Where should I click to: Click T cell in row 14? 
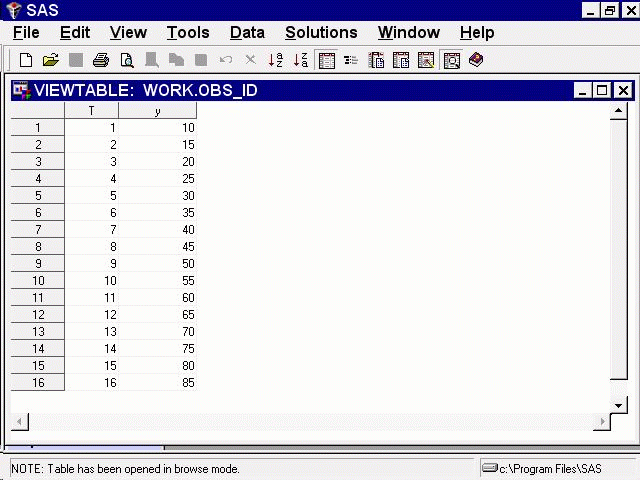point(91,349)
